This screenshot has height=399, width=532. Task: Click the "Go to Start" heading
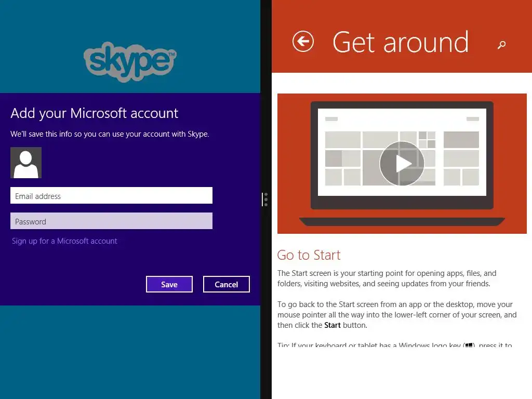(309, 255)
